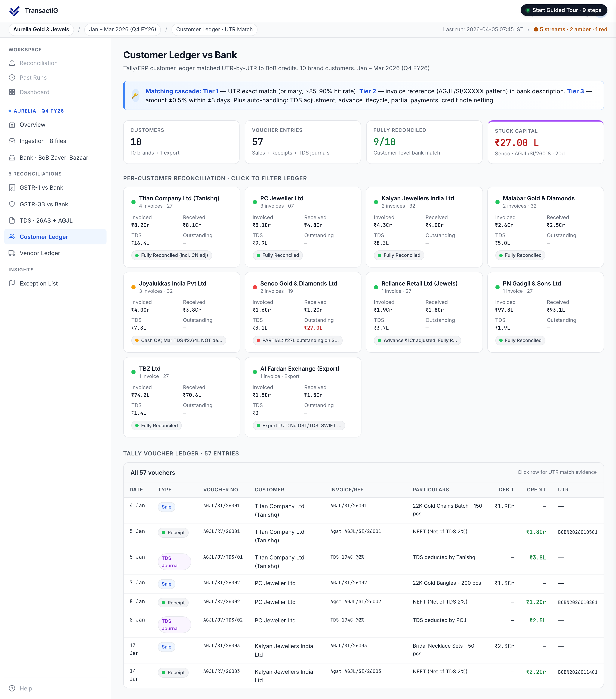616x699 pixels.
Task: Open Bank · BoB Zaveri Bazaar
Action: point(55,158)
